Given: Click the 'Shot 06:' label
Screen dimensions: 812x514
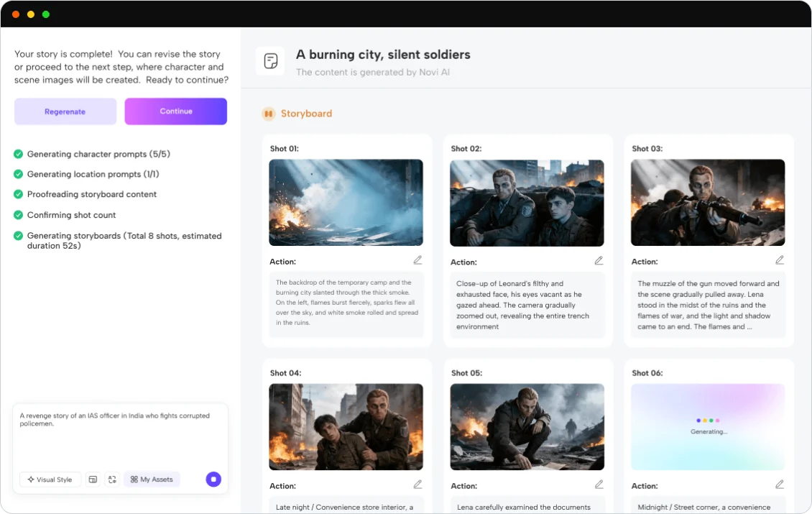Looking at the screenshot, I should (647, 373).
